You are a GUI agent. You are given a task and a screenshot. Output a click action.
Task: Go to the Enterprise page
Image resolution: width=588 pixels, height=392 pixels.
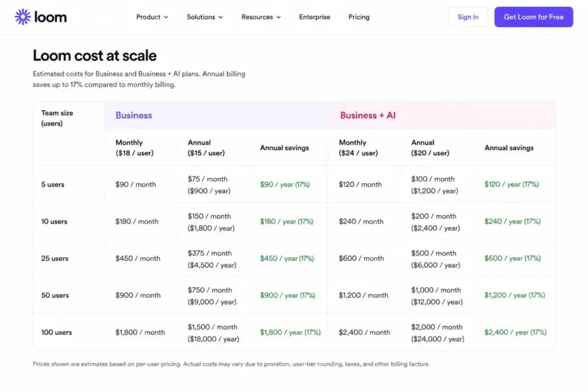click(x=315, y=17)
